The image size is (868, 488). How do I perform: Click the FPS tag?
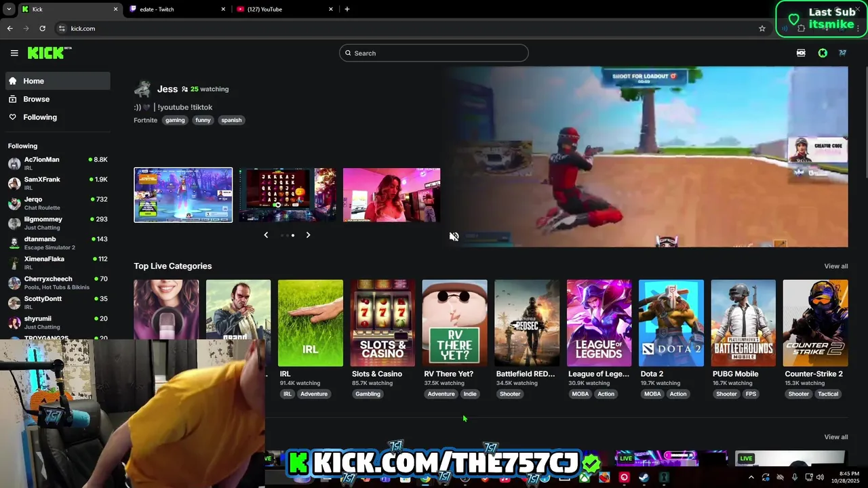tap(751, 394)
